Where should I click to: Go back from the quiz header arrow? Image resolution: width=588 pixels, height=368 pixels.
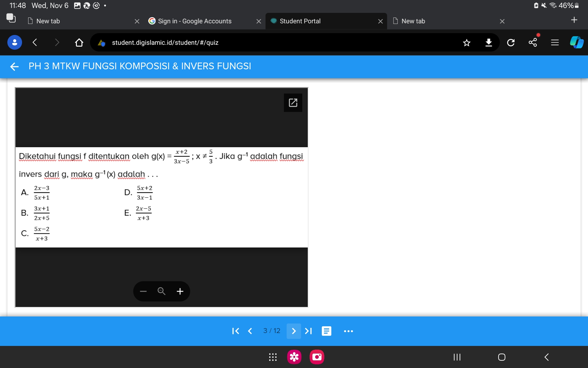(x=14, y=66)
